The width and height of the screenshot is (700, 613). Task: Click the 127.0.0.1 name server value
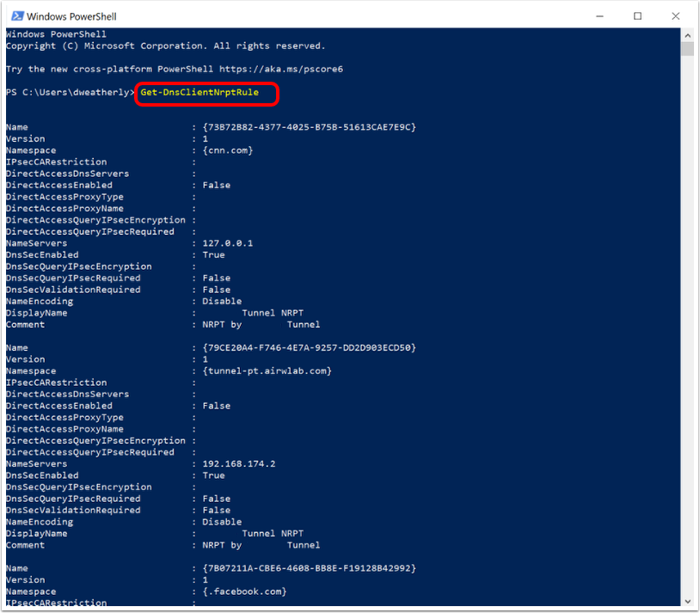point(227,243)
